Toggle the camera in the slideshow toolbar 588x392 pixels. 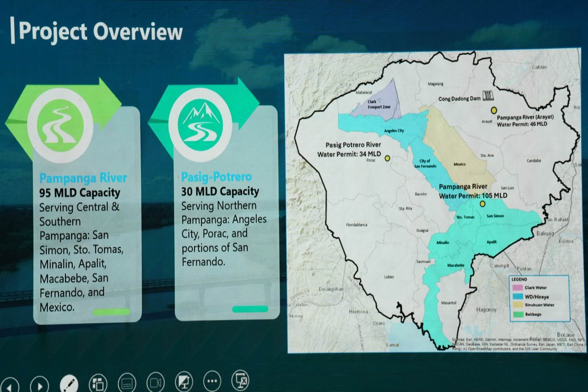pyautogui.click(x=155, y=382)
